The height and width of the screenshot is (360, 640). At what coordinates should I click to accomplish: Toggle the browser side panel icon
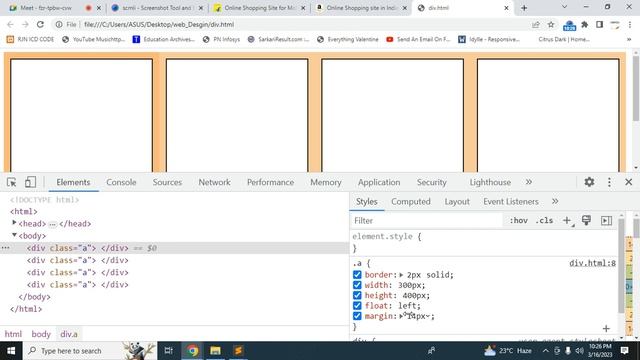(x=599, y=24)
